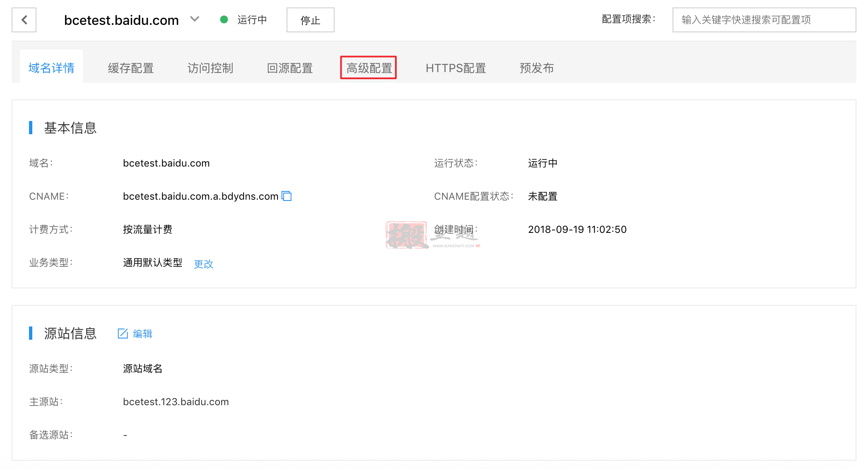Click the 停止 button
The image size is (868, 469).
(311, 20)
